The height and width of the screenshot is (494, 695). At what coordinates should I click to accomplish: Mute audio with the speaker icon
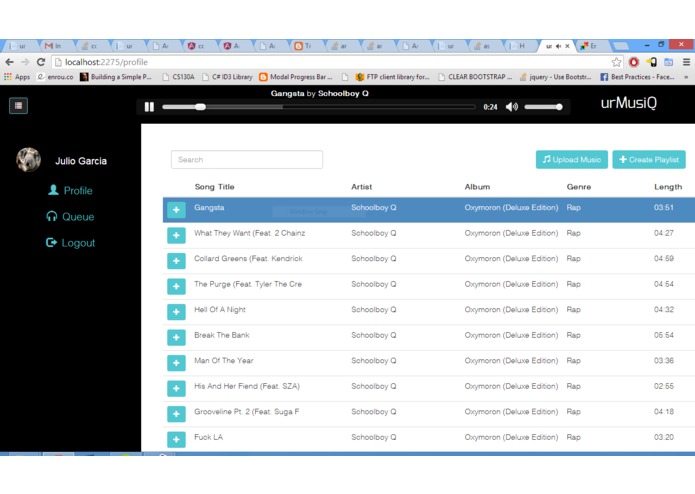511,107
